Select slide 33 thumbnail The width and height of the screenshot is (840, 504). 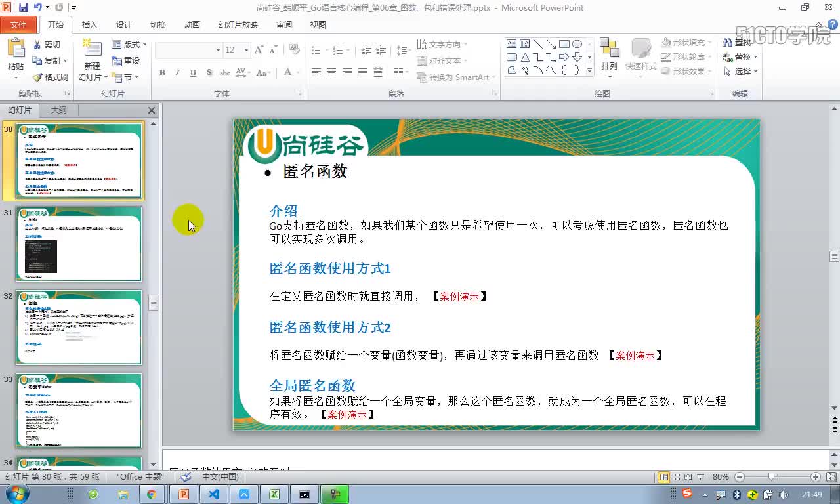(x=79, y=411)
